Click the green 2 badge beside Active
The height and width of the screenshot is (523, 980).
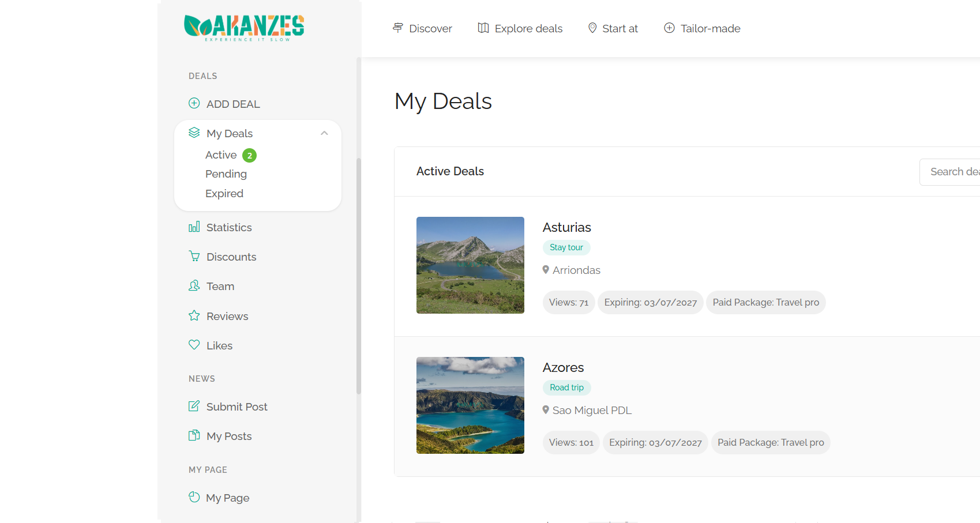tap(249, 156)
